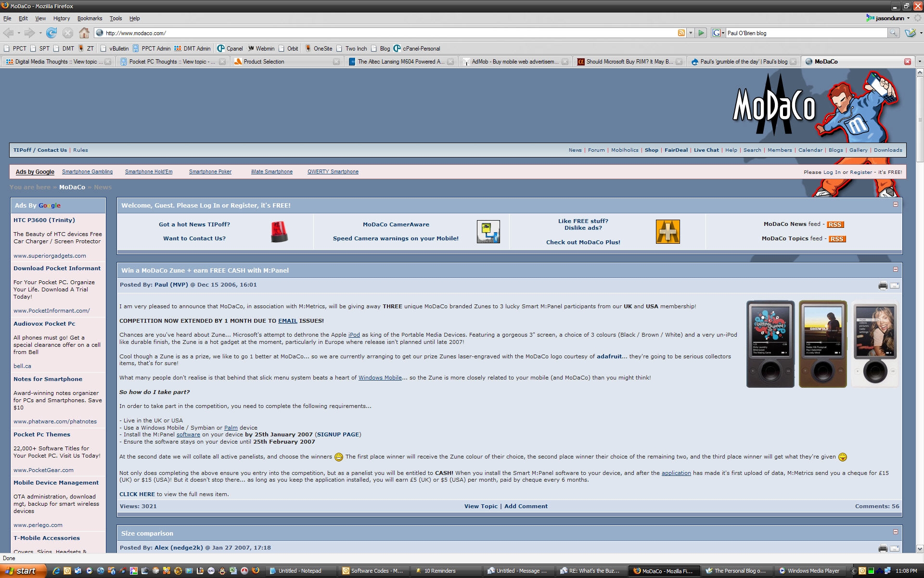Open the File menu
Image resolution: width=924 pixels, height=578 pixels.
tap(7, 18)
